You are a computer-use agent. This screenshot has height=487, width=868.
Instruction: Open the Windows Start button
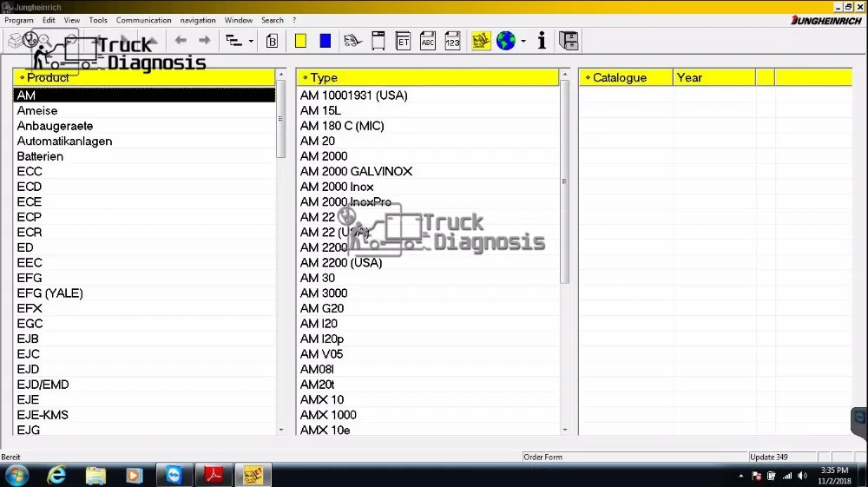[17, 475]
